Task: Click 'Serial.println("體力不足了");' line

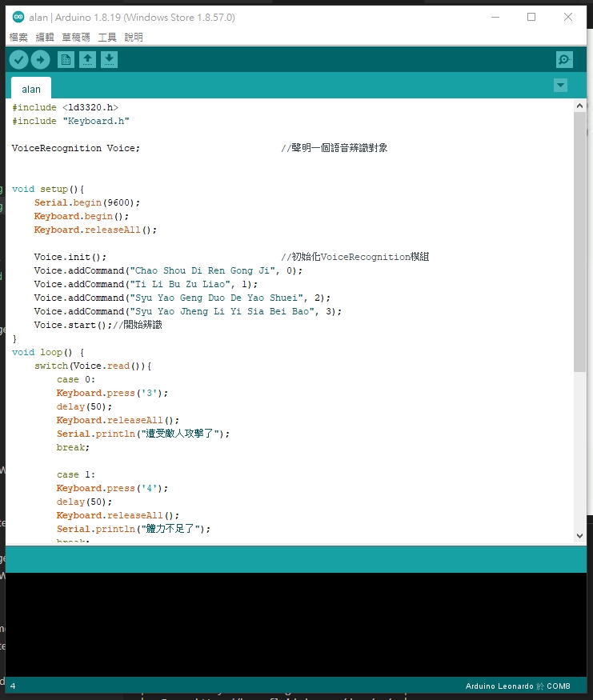Action: click(134, 529)
